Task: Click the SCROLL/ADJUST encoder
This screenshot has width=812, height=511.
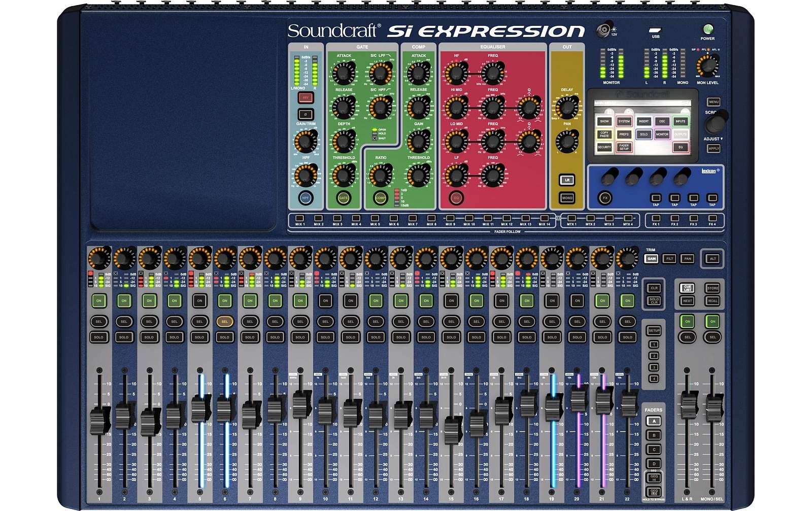Action: pyautogui.click(x=716, y=123)
